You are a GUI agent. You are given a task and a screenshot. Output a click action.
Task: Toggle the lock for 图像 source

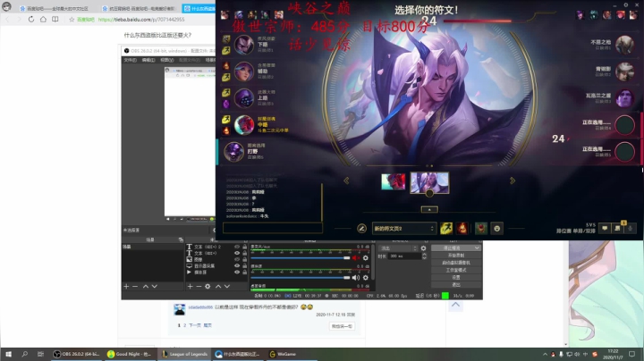click(x=245, y=259)
